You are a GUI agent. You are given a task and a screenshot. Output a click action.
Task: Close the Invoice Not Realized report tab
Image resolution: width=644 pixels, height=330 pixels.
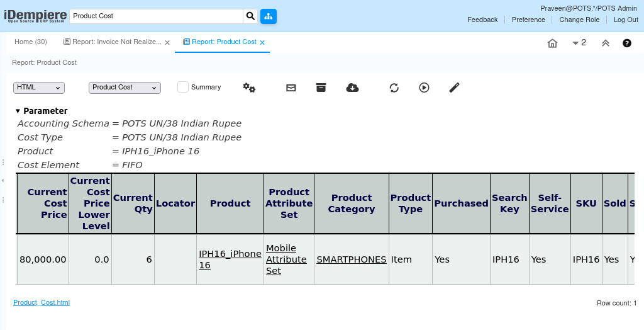tap(167, 42)
